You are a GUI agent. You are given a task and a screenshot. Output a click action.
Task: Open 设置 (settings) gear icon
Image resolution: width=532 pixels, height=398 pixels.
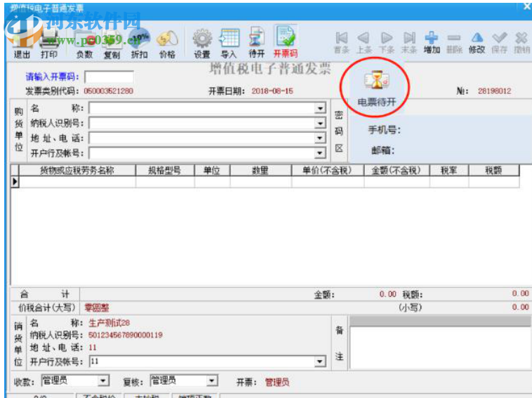tap(202, 44)
